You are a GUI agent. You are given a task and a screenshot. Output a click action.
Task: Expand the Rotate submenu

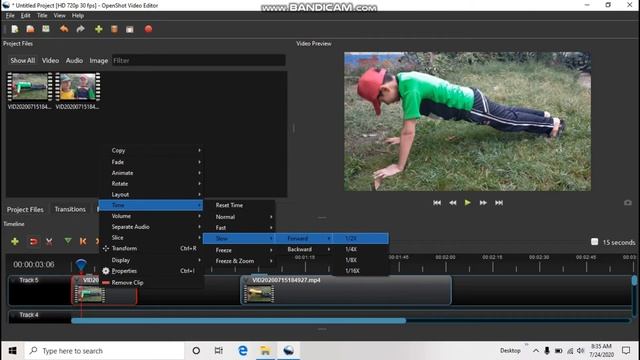(x=151, y=184)
